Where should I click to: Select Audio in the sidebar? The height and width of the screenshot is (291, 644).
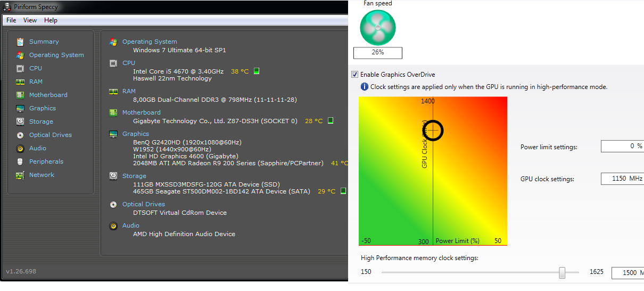coord(37,148)
